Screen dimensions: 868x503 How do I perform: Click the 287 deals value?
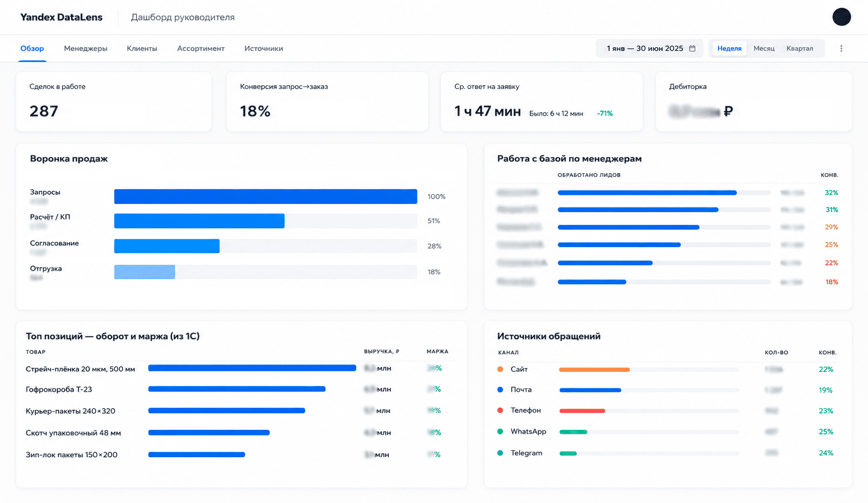click(x=44, y=111)
